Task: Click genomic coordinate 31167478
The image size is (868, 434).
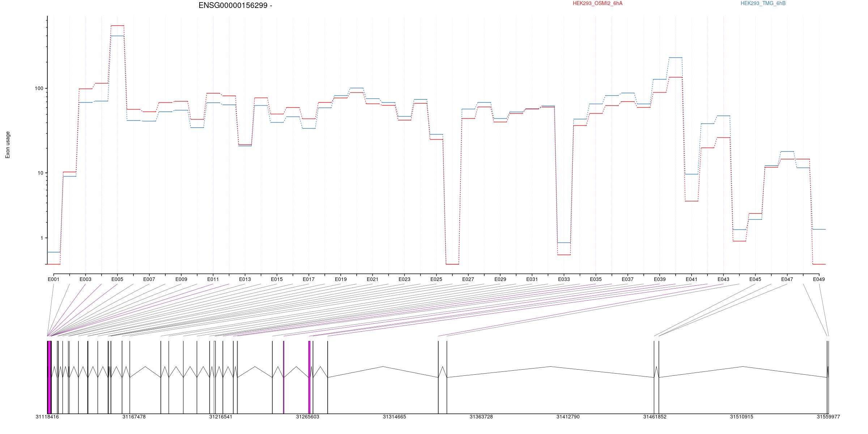Action: coord(134,417)
